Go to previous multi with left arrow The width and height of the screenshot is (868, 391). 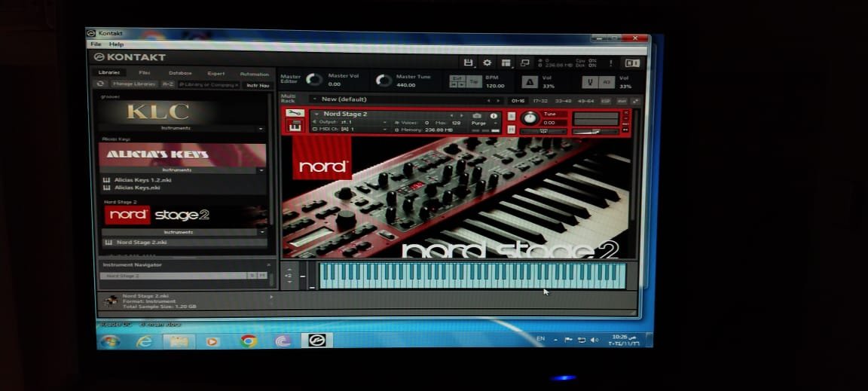[488, 101]
